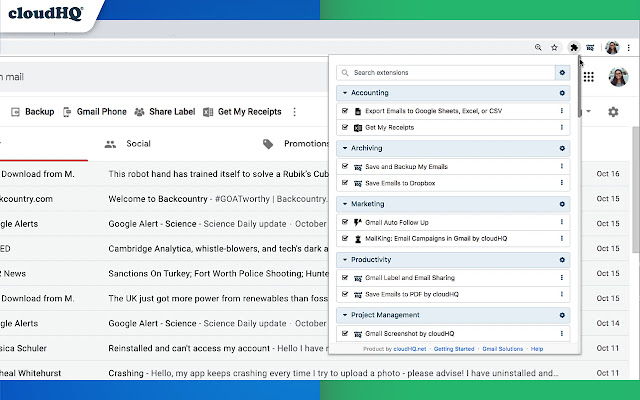The image size is (640, 400).
Task: Open settings gear for Archiving group
Action: pos(562,148)
